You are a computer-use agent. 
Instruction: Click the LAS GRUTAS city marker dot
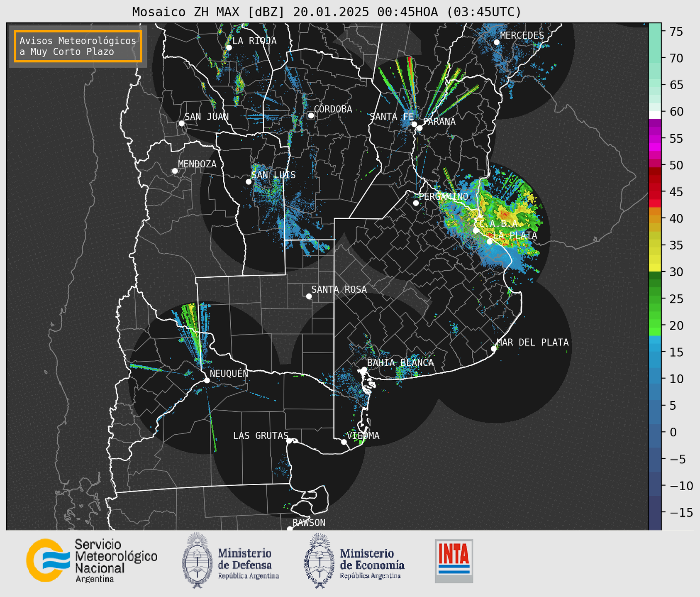click(x=289, y=441)
